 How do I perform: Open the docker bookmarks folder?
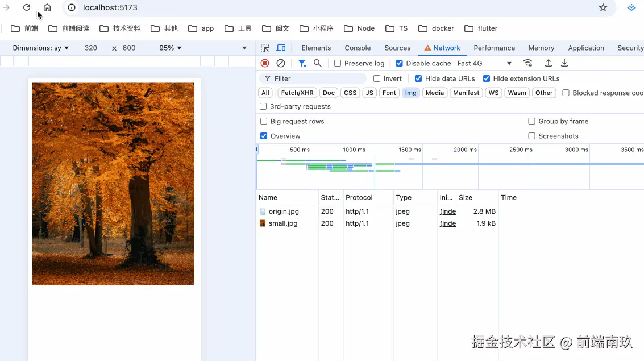pyautogui.click(x=436, y=28)
